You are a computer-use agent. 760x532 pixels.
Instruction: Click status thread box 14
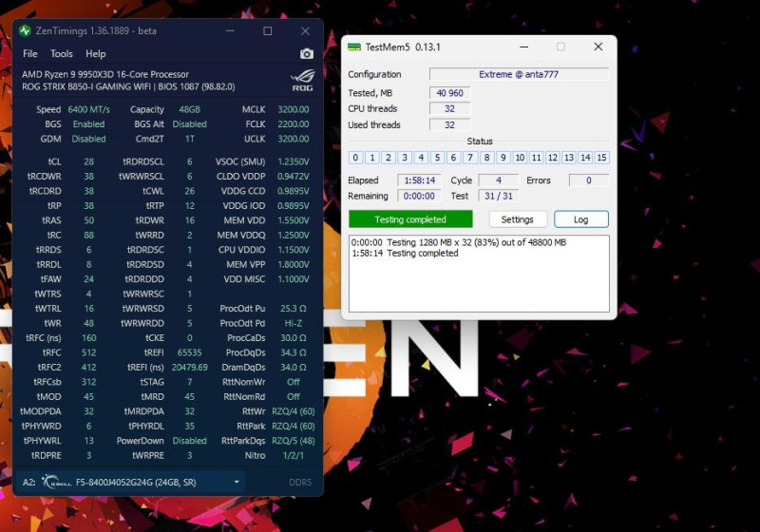click(585, 158)
